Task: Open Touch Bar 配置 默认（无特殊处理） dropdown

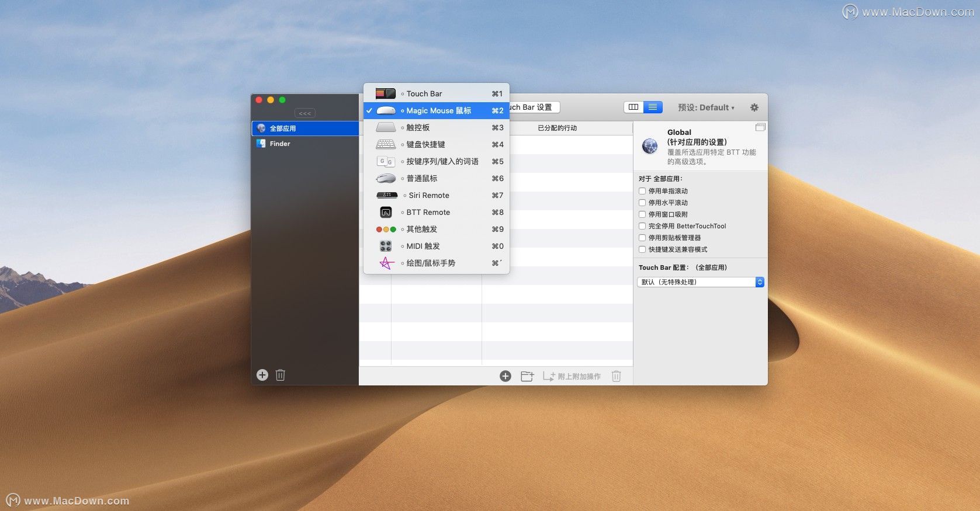Action: tap(701, 282)
